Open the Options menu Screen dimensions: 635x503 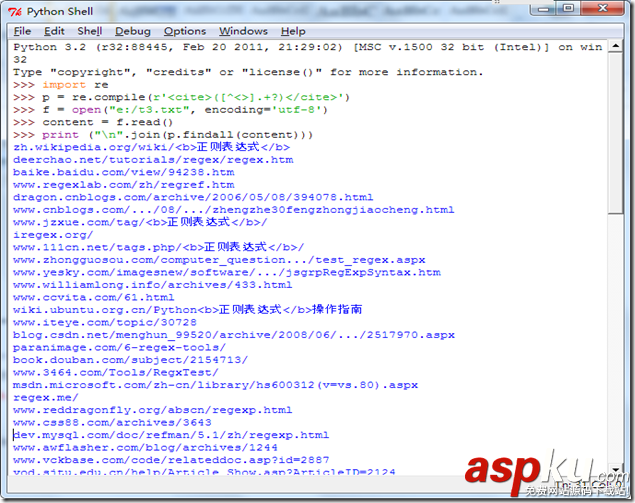pos(185,31)
